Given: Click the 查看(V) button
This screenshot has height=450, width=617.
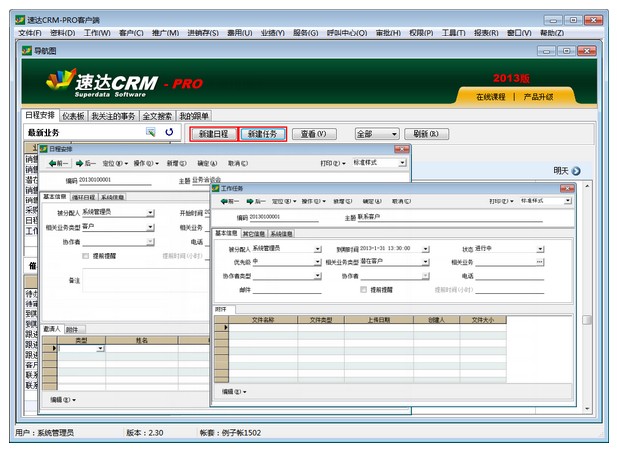Looking at the screenshot, I should tap(314, 134).
